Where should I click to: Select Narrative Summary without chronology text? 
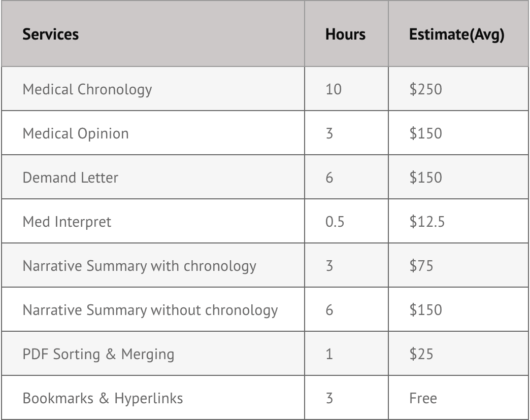150,310
